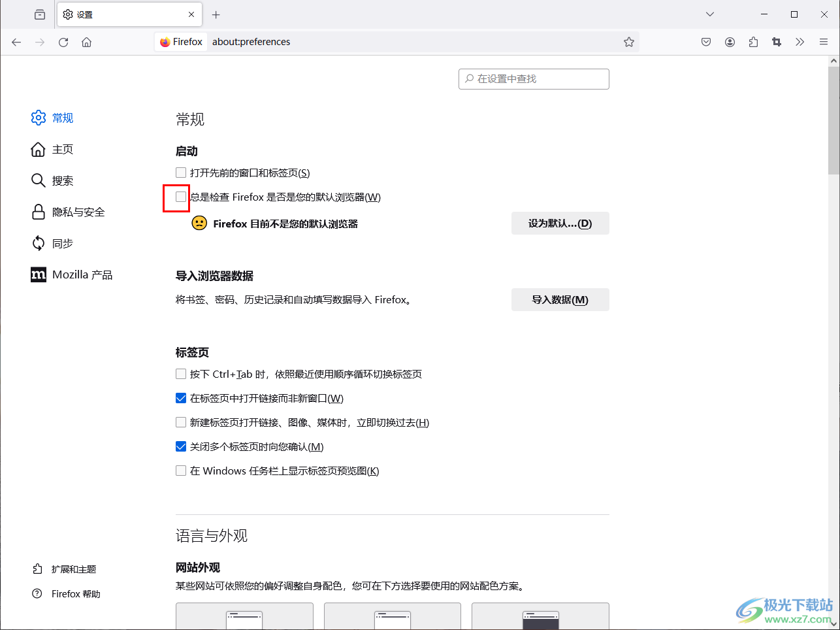
Task: Open the extensions puzzle icon
Action: tap(753, 42)
